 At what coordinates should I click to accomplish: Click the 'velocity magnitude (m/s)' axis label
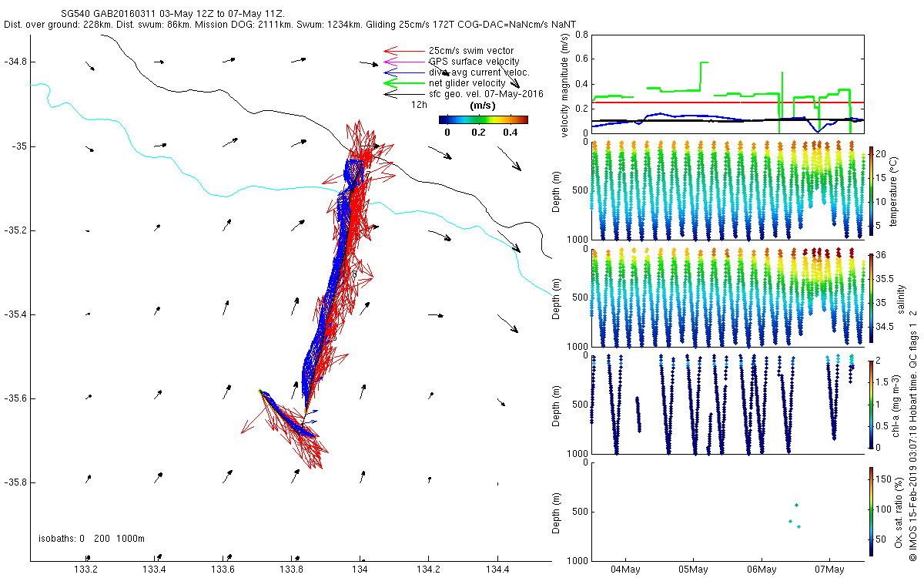coord(564,84)
